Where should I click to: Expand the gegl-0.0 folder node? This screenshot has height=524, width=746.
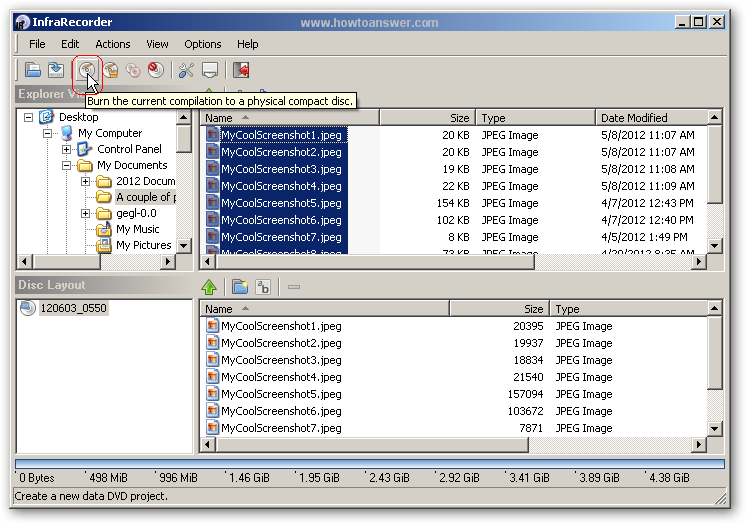86,213
